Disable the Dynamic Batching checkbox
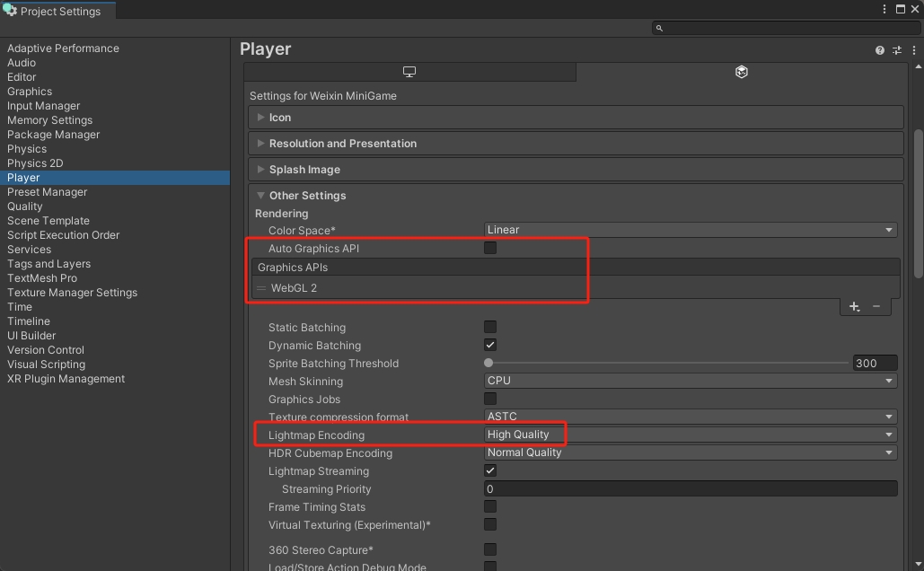This screenshot has height=571, width=924. 490,345
